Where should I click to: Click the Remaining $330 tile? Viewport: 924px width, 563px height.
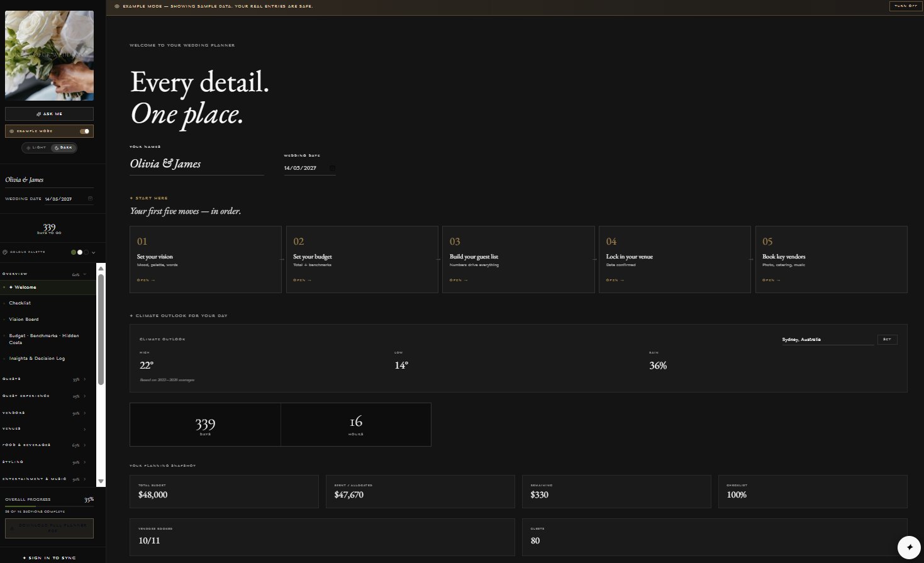coord(616,491)
